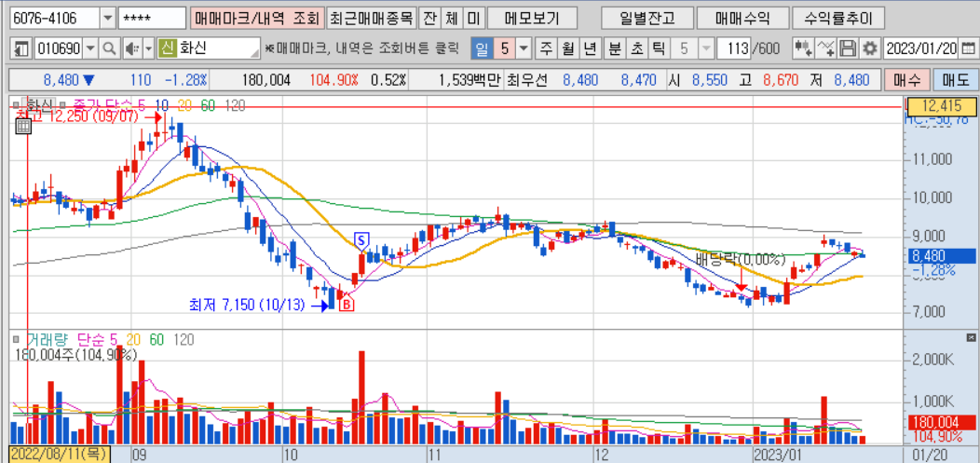The height and width of the screenshot is (463, 980).
Task: Click the volume panel close X icon
Action: coord(971,337)
